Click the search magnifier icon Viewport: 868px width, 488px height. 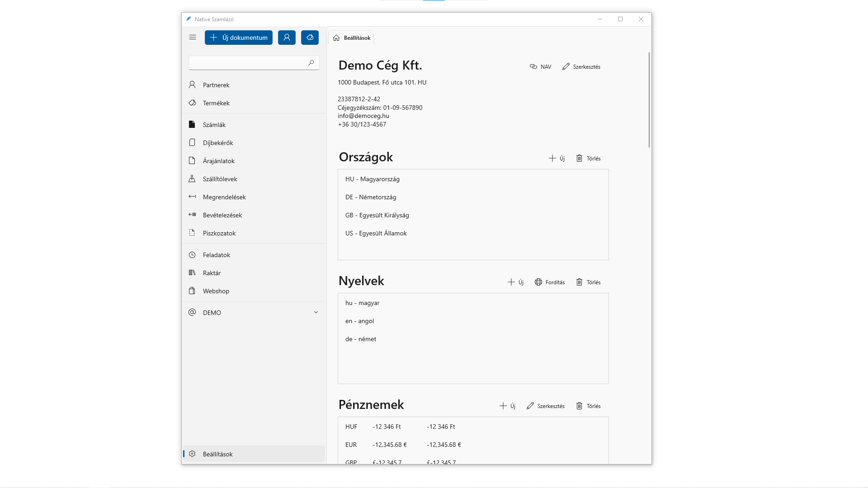click(x=311, y=63)
